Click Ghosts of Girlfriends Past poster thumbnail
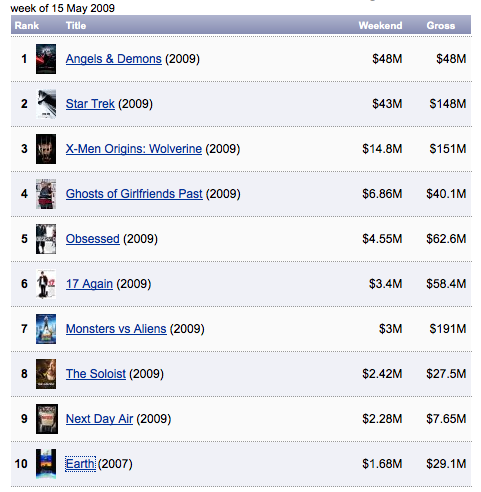 pyautogui.click(x=46, y=194)
